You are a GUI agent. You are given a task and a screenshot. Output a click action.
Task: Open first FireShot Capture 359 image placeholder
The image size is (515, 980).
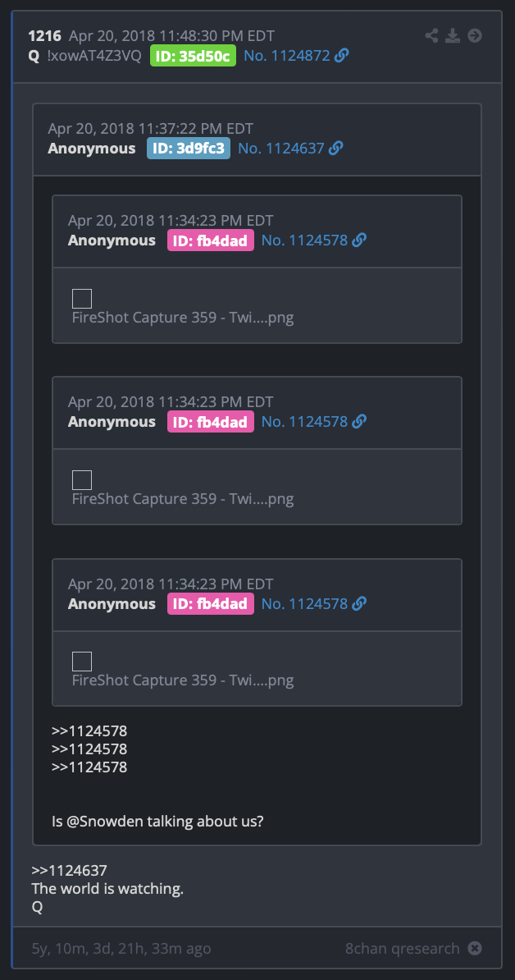[x=82, y=299]
